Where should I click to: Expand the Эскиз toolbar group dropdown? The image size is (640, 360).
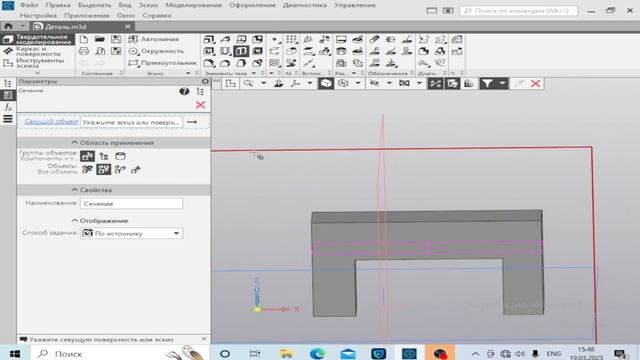(x=188, y=73)
